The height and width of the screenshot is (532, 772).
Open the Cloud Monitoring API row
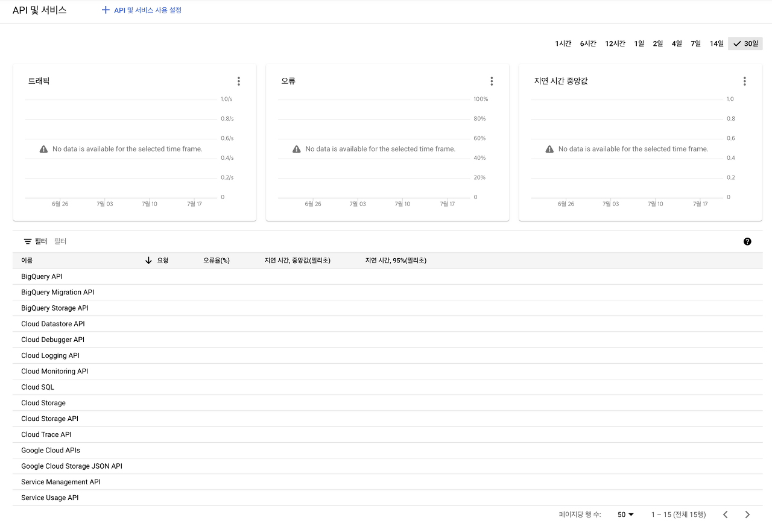point(387,371)
